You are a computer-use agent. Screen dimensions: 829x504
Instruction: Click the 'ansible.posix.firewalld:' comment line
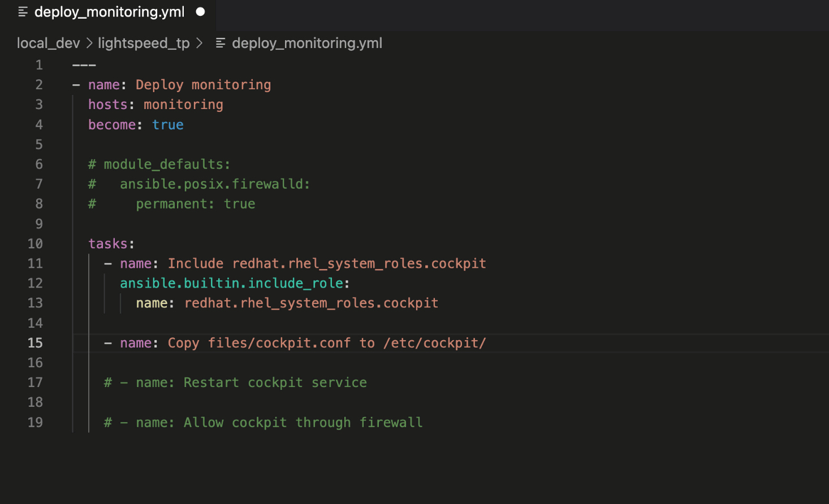[x=215, y=184]
